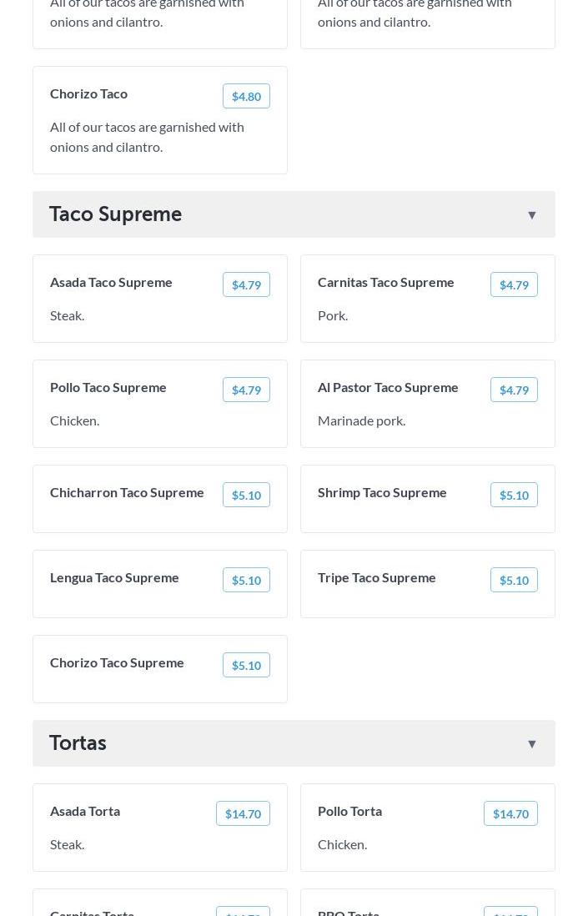Image resolution: width=588 pixels, height=916 pixels.
Task: Add Chorizo Taco Supreme for $5.10
Action: click(246, 665)
